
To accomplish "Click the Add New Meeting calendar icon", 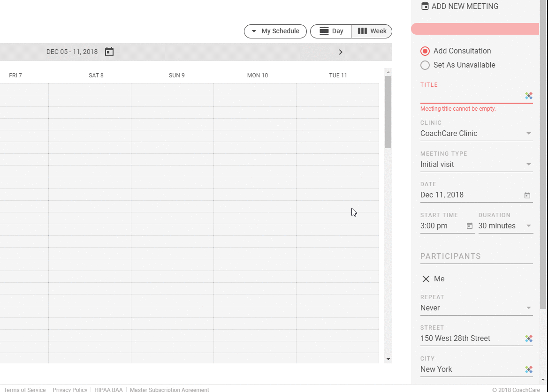I will click(425, 6).
